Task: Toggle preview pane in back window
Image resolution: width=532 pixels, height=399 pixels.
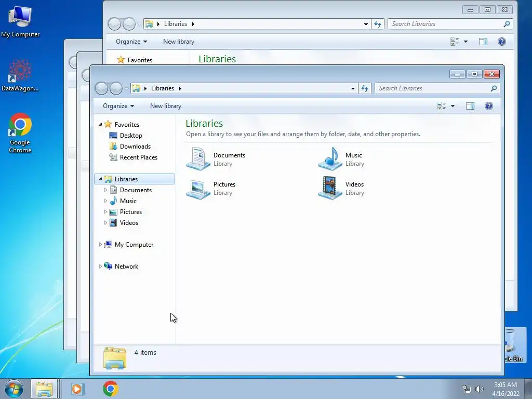Action: 483,42
